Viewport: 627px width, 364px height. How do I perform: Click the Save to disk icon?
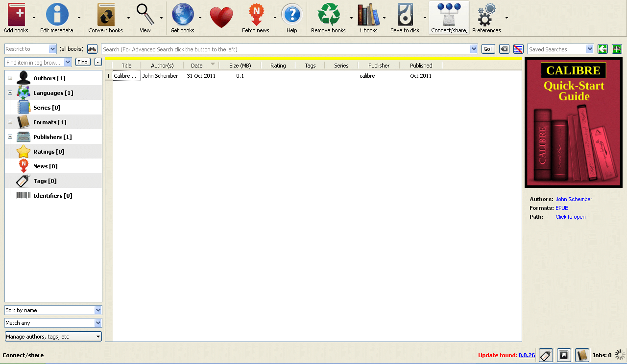coord(405,15)
